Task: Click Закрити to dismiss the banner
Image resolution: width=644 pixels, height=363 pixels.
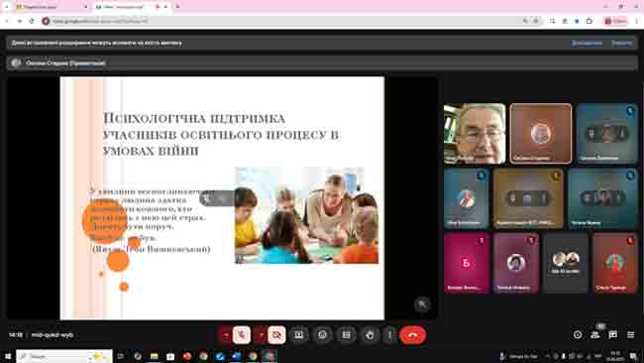Action: click(622, 43)
